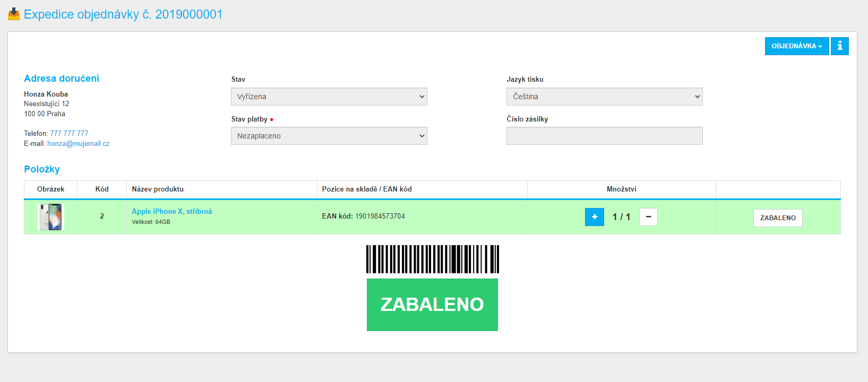Click the small ZABALENO row button
868x382 pixels.
(778, 218)
